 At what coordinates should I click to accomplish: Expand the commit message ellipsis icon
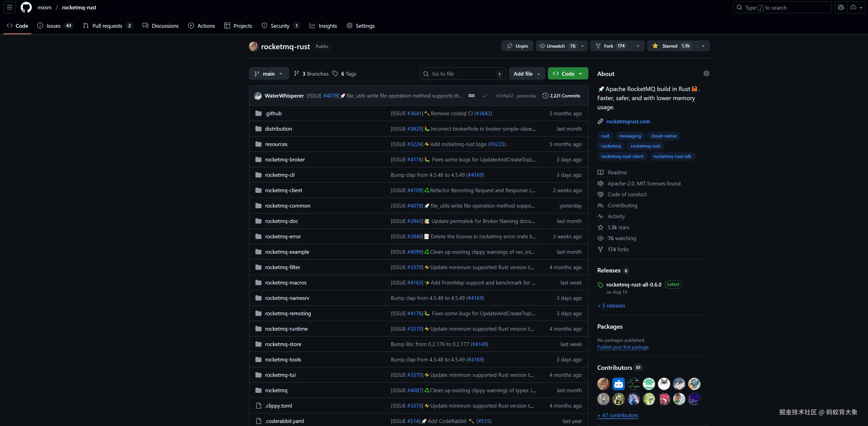tap(471, 96)
